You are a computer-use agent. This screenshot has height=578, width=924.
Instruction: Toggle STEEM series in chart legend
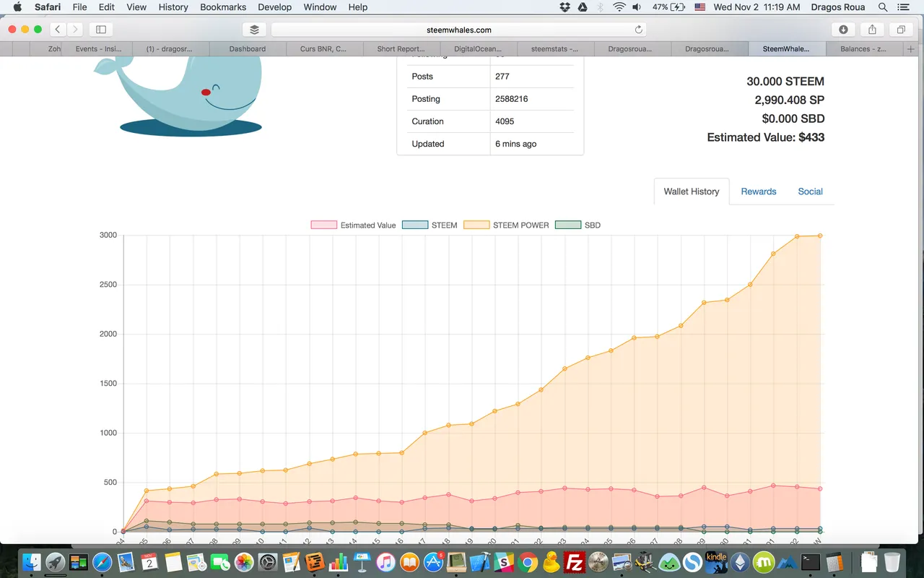point(430,225)
